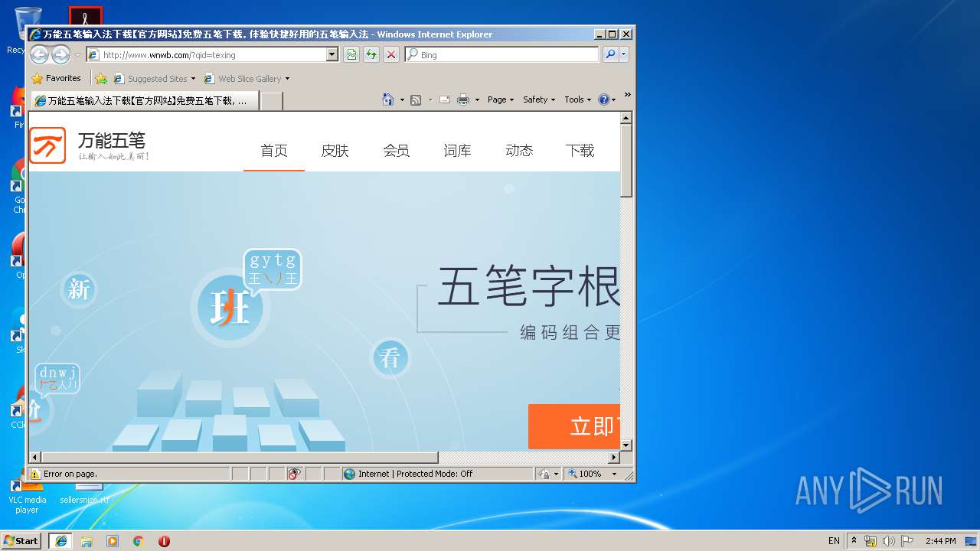Click the Read Mail icon
The width and height of the screenshot is (980, 551).
pyautogui.click(x=444, y=99)
